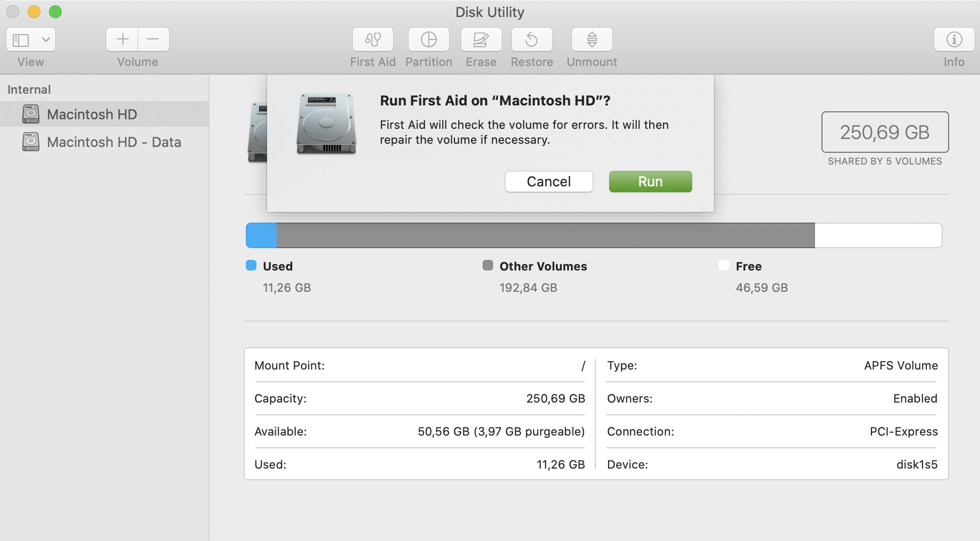Click the First Aid stethoscope icon
Image resolution: width=980 pixels, height=541 pixels.
coord(373,39)
